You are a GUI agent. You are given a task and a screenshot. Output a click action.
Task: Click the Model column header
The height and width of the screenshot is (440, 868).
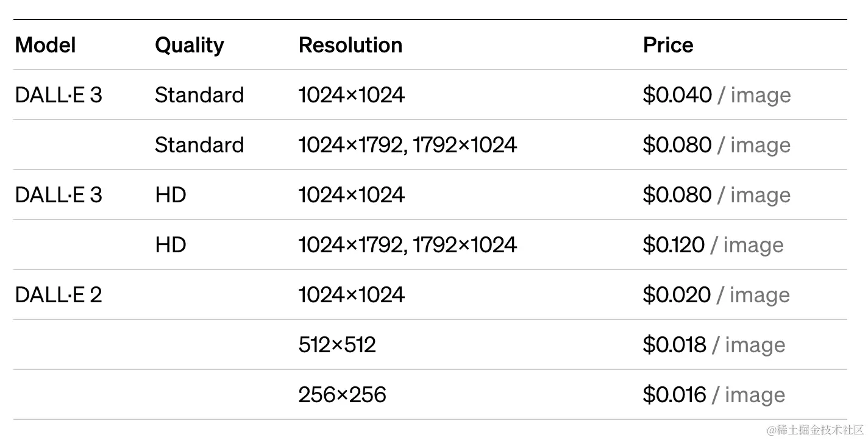pyautogui.click(x=46, y=45)
